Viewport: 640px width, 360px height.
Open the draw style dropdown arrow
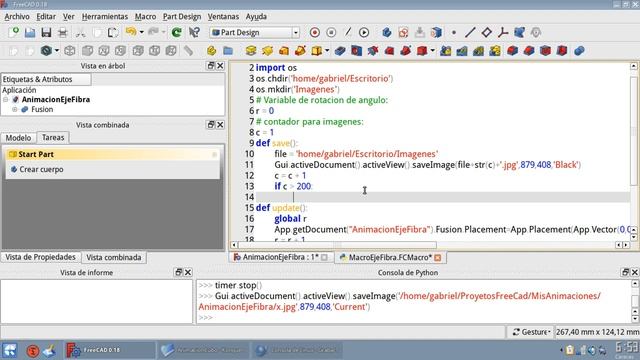pos(57,51)
